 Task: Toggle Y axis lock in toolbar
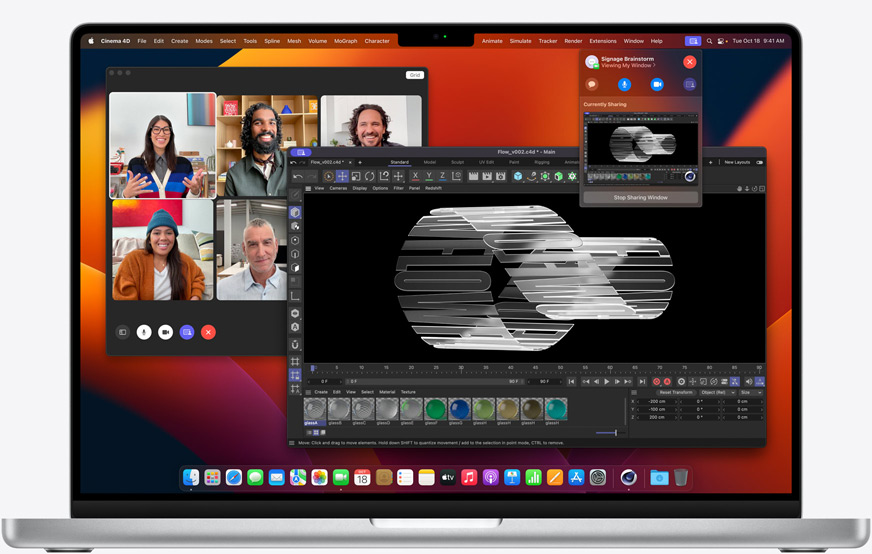429,176
